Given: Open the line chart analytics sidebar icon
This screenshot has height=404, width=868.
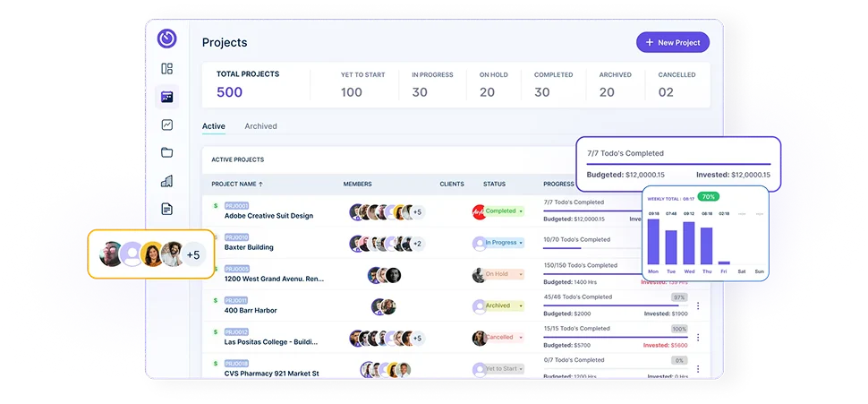Looking at the screenshot, I should (166, 125).
